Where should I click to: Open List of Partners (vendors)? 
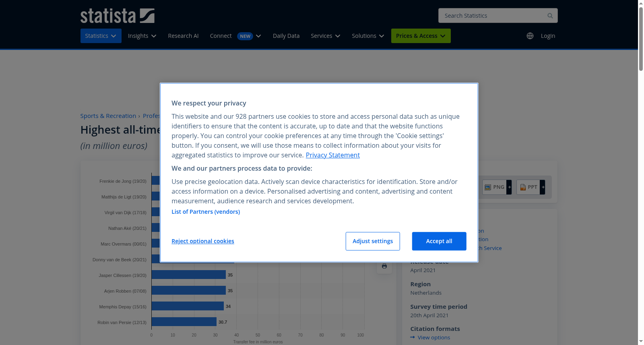coord(206,212)
